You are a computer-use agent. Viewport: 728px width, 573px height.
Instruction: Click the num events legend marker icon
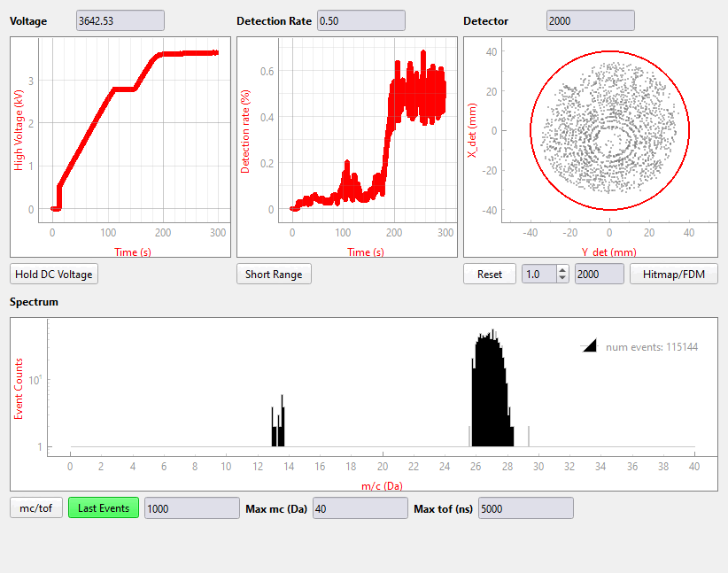pyautogui.click(x=589, y=346)
